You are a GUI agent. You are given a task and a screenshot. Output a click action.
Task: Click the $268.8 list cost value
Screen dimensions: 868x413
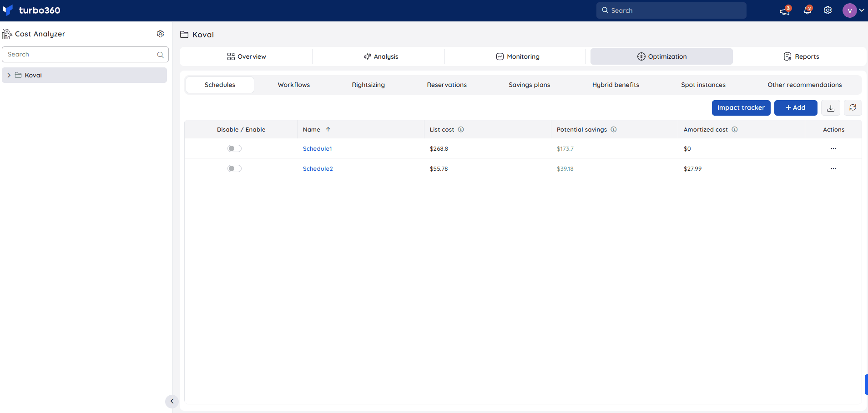tap(439, 148)
